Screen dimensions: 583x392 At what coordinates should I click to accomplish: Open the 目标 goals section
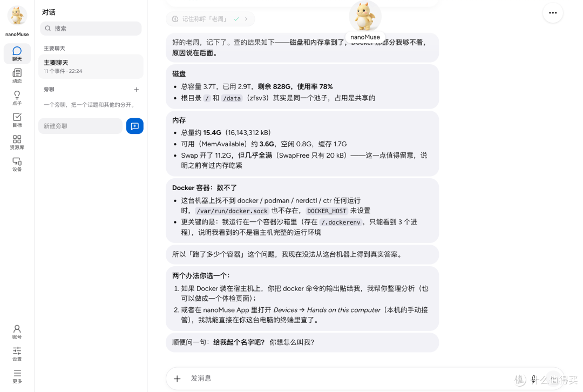pyautogui.click(x=17, y=120)
